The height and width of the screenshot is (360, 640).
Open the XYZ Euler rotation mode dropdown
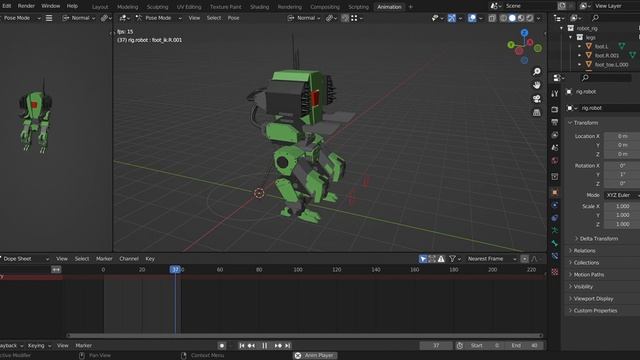pos(622,195)
